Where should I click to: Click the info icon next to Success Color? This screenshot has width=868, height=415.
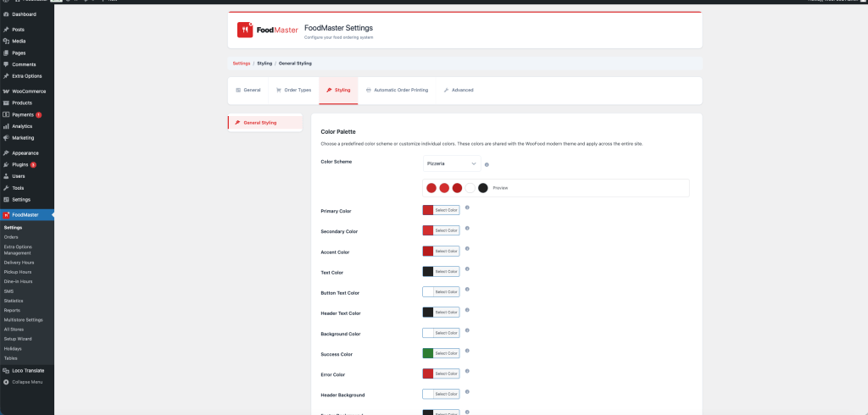(467, 351)
